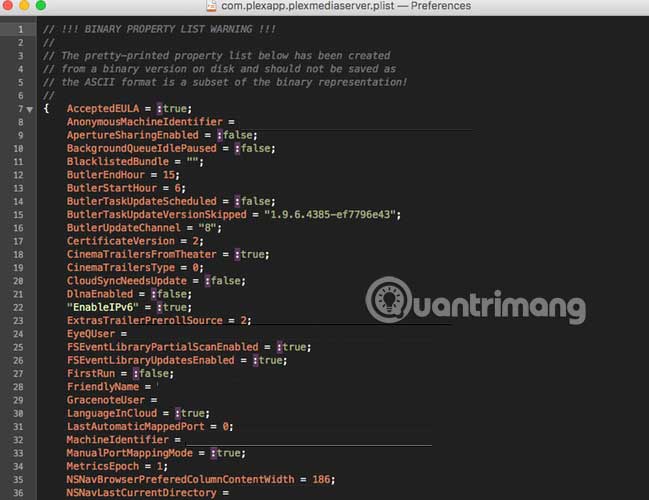
Task: Click the false value of DlnaEnabled
Action: (x=172, y=294)
